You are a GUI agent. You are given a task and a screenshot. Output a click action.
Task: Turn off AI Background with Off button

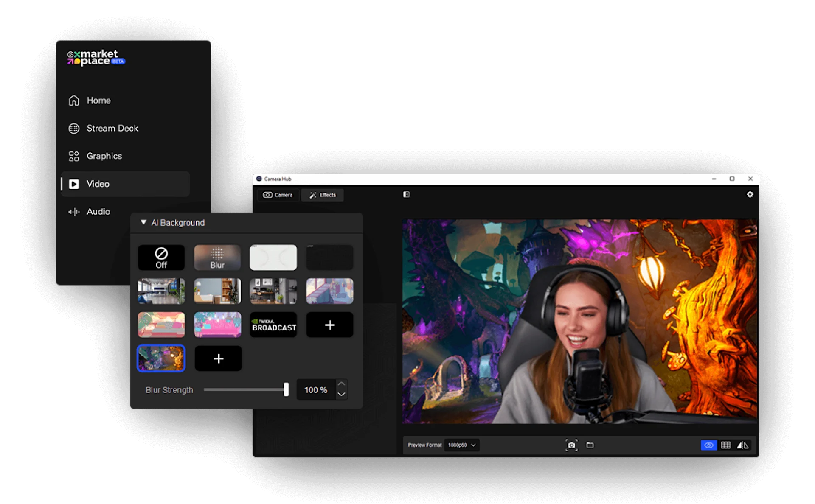pos(161,257)
